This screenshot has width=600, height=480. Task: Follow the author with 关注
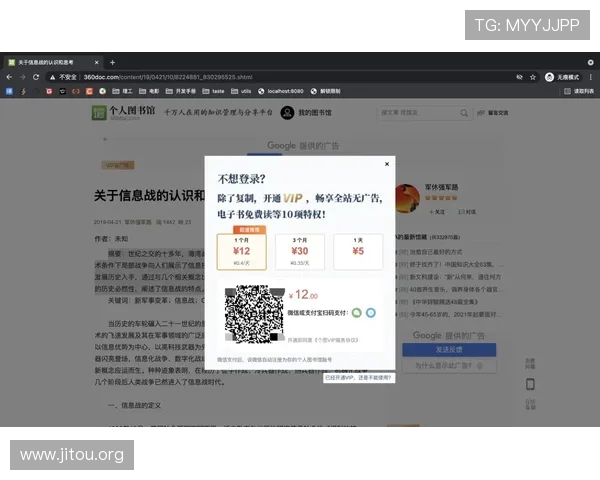(437, 212)
